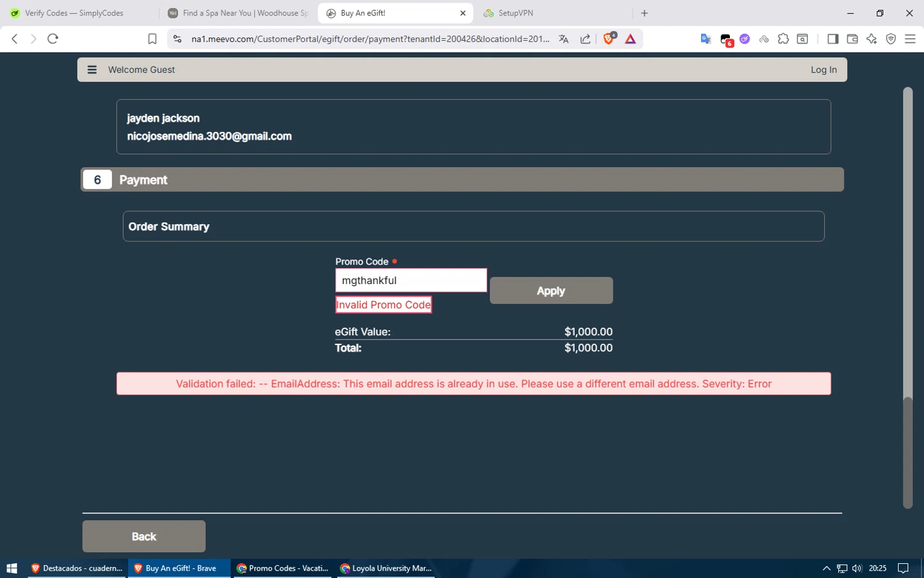Open Brave Rewards triangle icon
The image size is (924, 578).
(630, 39)
